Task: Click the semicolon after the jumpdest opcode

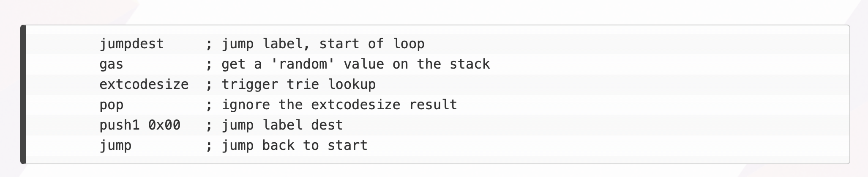Action: pyautogui.click(x=209, y=44)
